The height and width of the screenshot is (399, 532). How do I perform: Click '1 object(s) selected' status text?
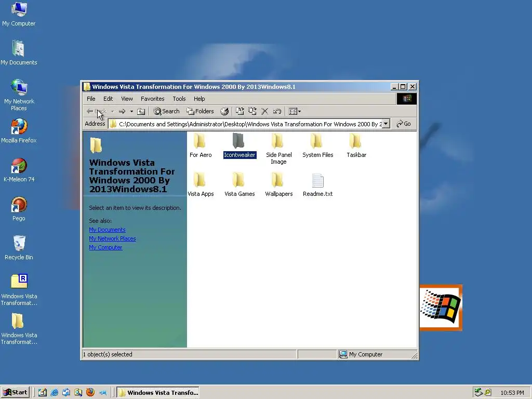click(108, 354)
